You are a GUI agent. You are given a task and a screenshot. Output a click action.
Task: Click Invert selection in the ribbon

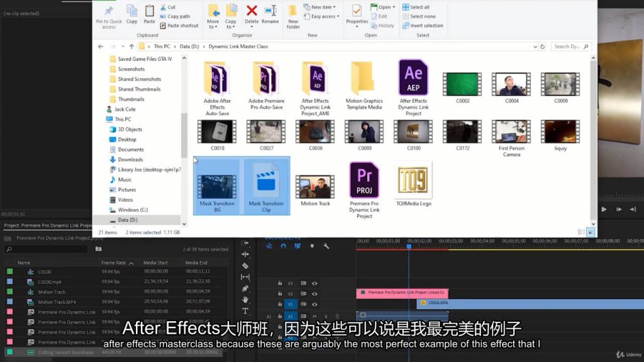pos(423,25)
